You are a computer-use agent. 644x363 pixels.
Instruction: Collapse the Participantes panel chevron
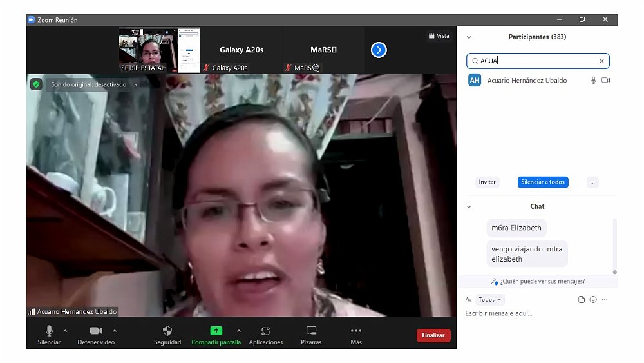coord(469,37)
